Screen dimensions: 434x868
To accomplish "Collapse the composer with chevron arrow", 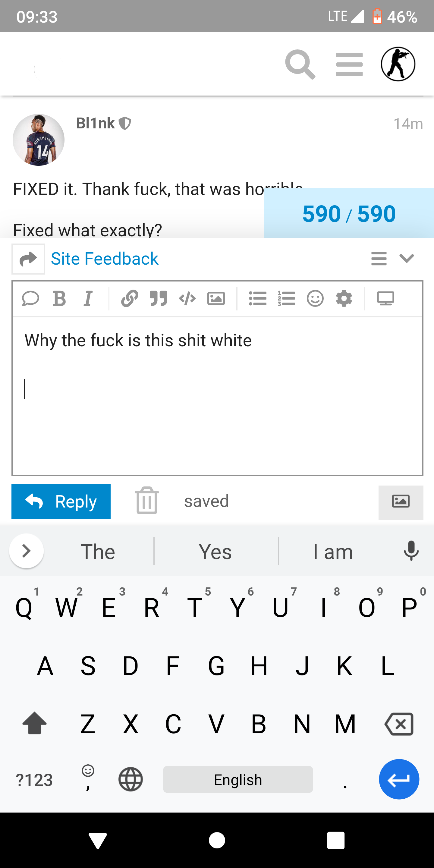I will point(407,259).
